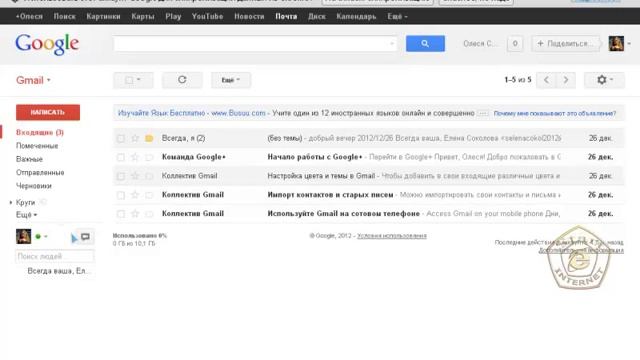This screenshot has height=360, width=640.
Task: Click the Олеся С... account name
Action: point(480,44)
